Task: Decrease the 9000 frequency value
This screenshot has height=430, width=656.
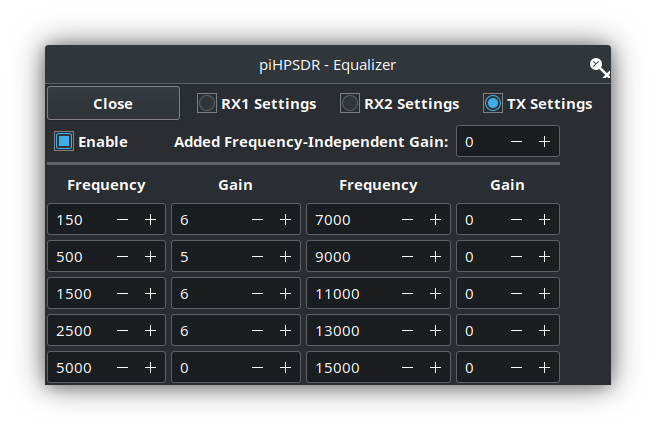Action: pos(407,256)
